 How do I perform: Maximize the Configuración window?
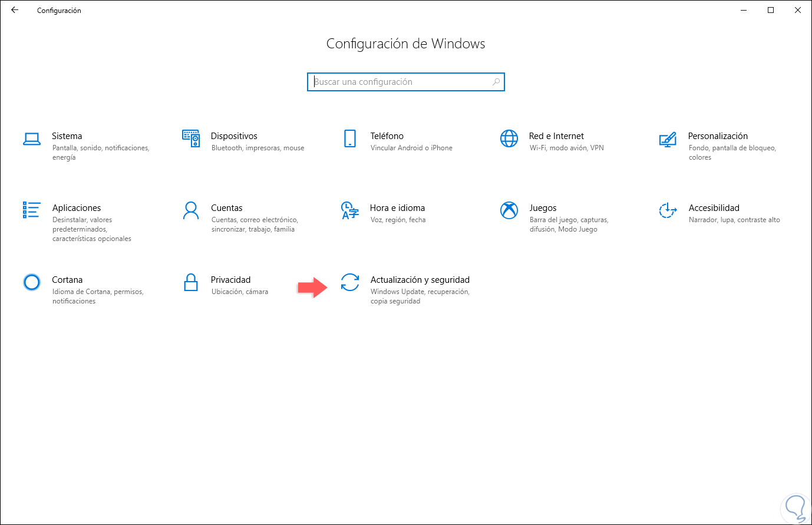[x=771, y=10]
